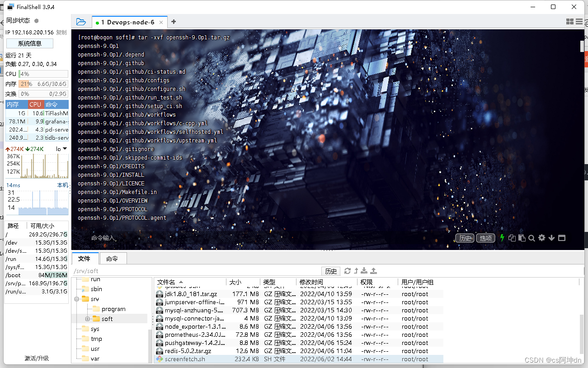This screenshot has height=368, width=588.
Task: Toggle fullscreen with the window icon
Action: pos(562,238)
